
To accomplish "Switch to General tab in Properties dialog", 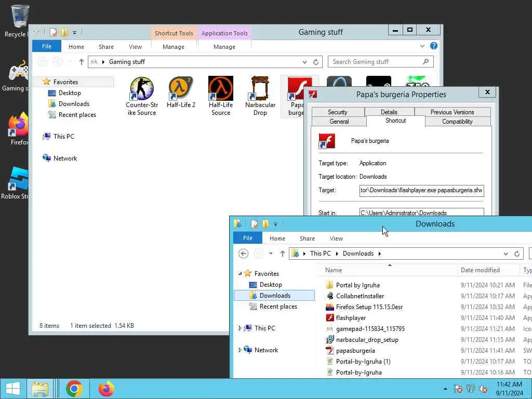I will (339, 122).
